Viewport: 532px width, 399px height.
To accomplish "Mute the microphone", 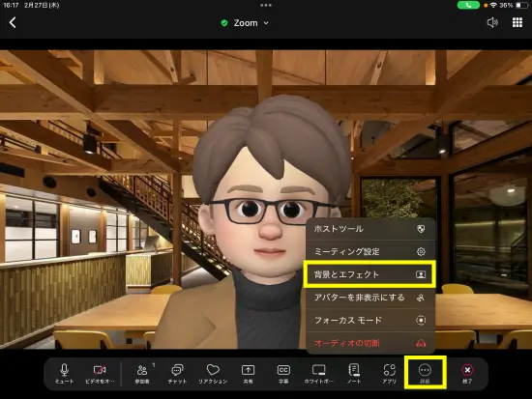I will (65, 374).
